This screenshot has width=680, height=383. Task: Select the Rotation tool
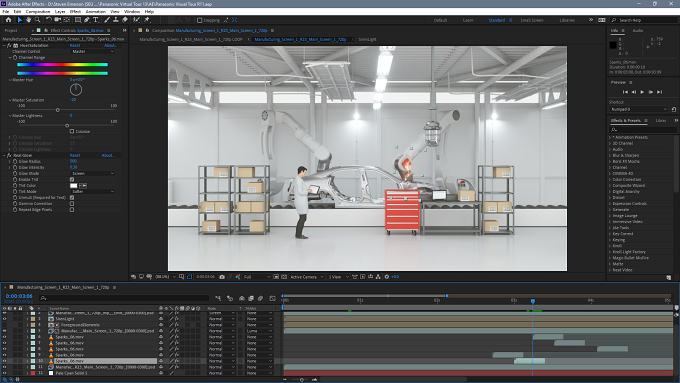[49, 20]
